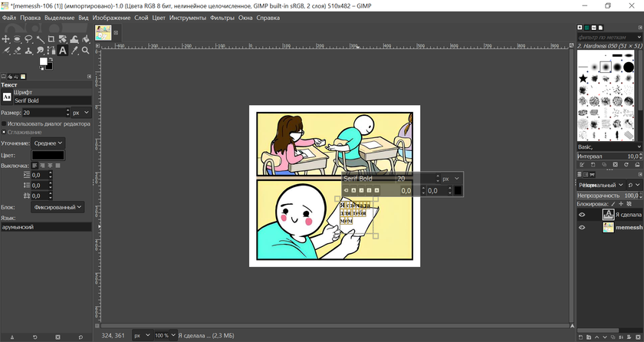Adjust the brush 'Интервал' spacing slider
This screenshot has width=644, height=342.
(609, 156)
